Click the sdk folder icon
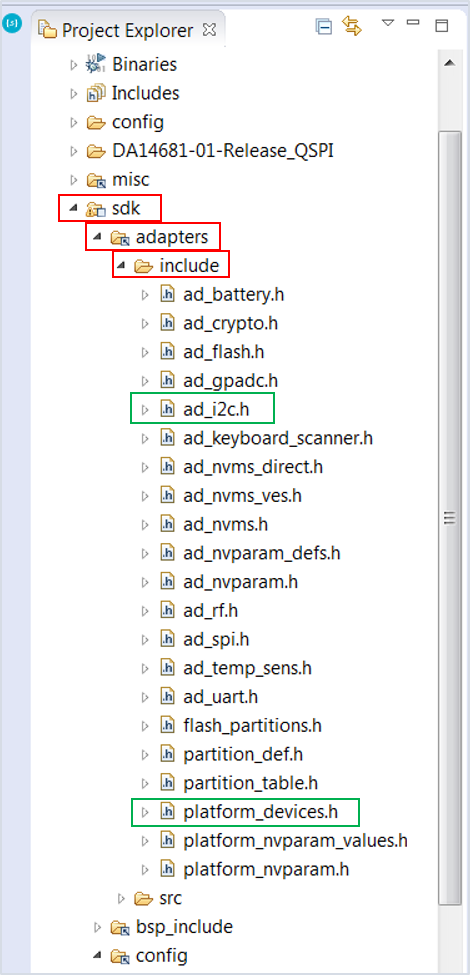 click(96, 209)
